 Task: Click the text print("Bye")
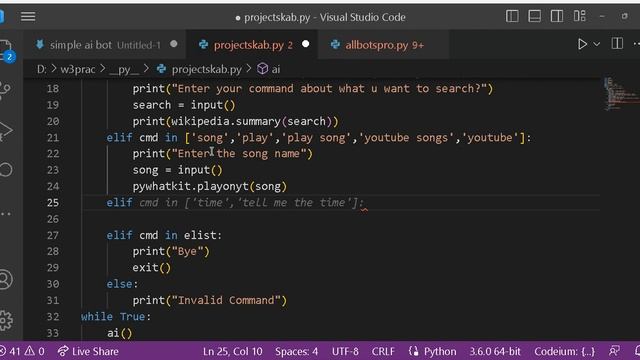(171, 251)
